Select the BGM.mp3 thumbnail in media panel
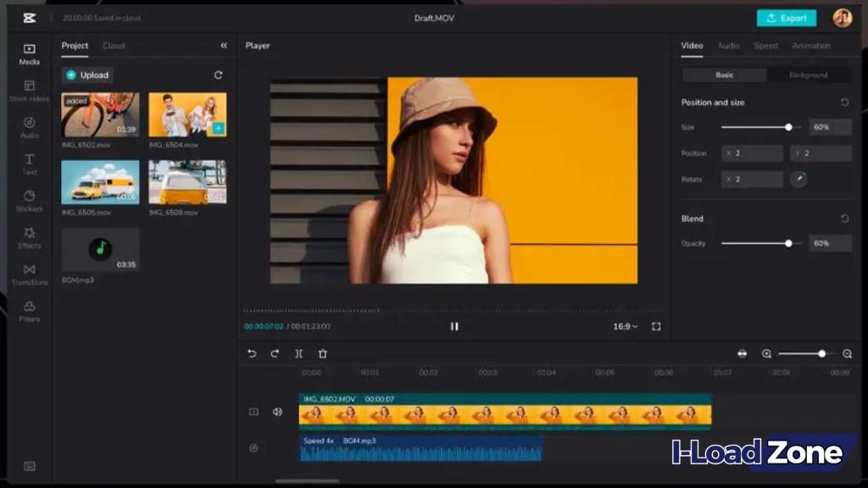The height and width of the screenshot is (488, 868). coord(99,251)
